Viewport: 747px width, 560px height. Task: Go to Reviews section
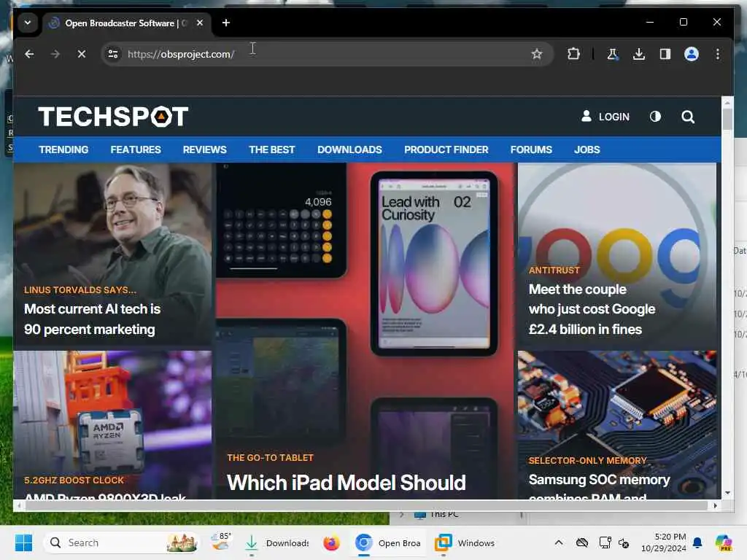pos(205,149)
